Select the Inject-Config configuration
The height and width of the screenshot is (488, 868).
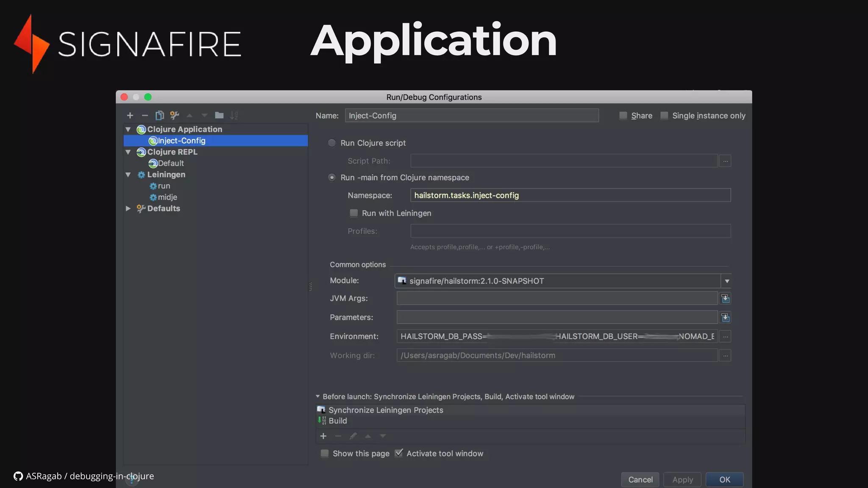(216, 141)
